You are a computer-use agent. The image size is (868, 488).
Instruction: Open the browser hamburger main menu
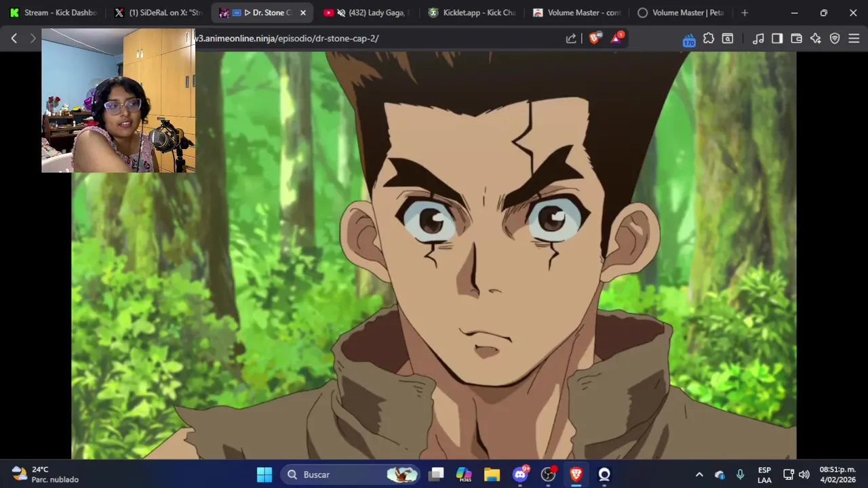tap(854, 39)
